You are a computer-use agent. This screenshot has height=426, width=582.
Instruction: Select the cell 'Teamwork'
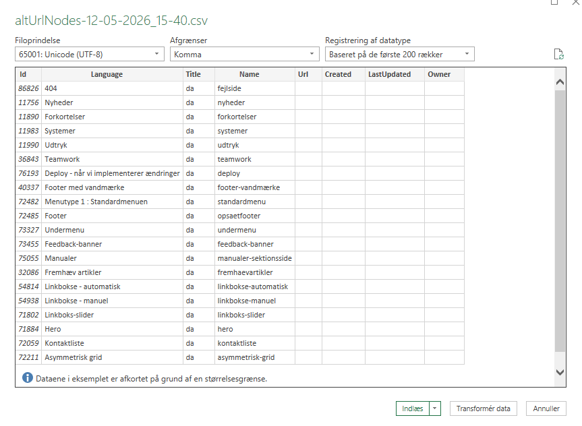coord(112,159)
